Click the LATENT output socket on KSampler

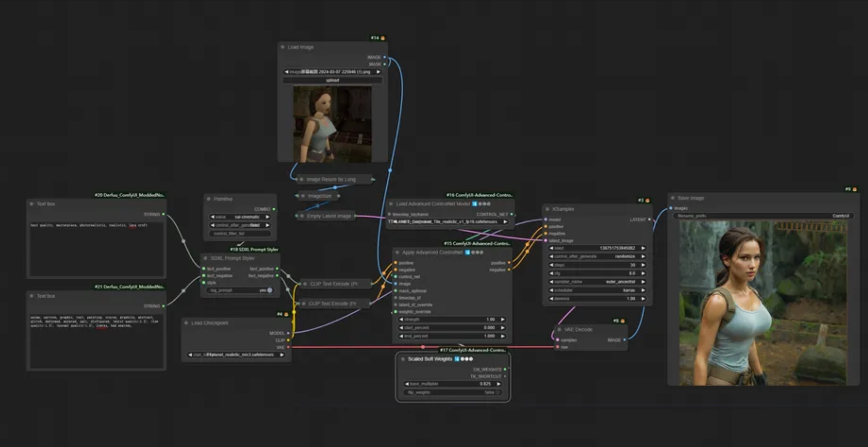coord(649,220)
